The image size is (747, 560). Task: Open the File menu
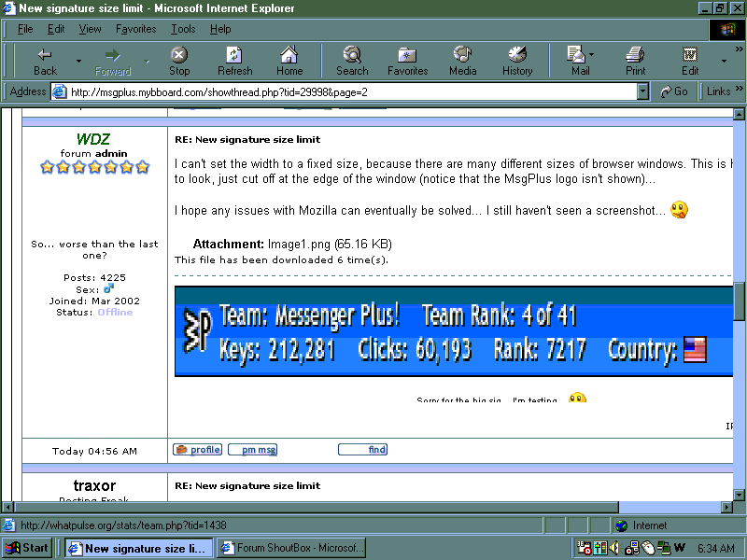tap(25, 29)
